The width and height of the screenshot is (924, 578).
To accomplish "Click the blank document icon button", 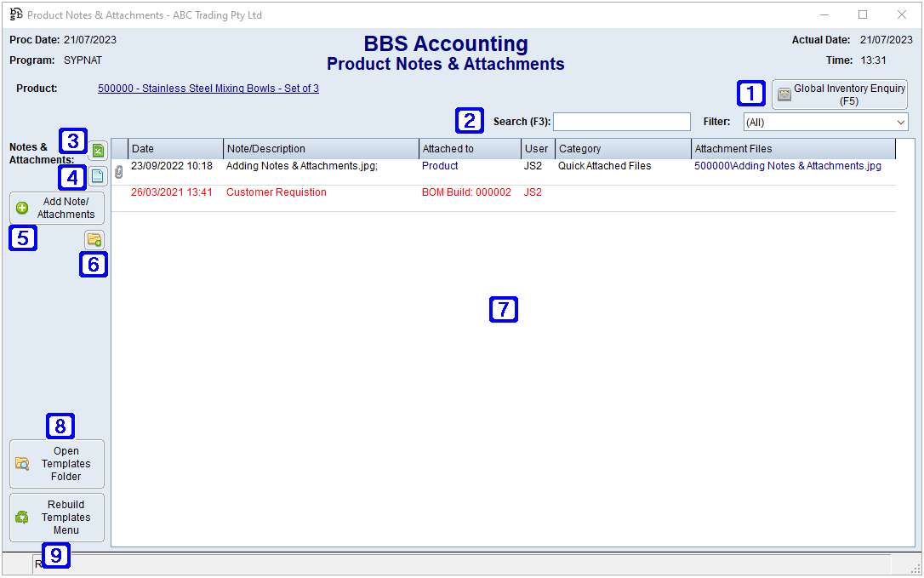I will pos(97,177).
